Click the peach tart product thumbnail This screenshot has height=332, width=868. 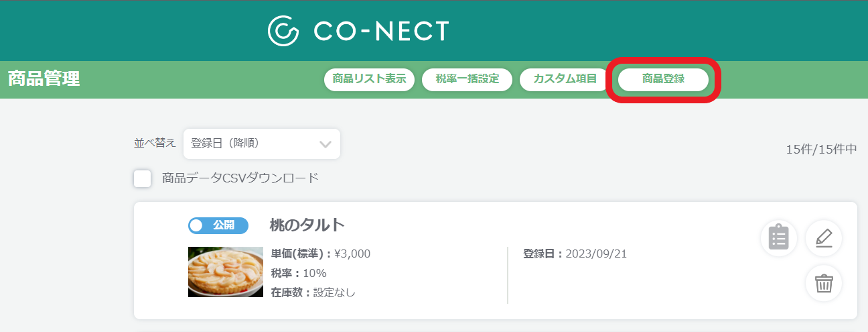click(226, 272)
